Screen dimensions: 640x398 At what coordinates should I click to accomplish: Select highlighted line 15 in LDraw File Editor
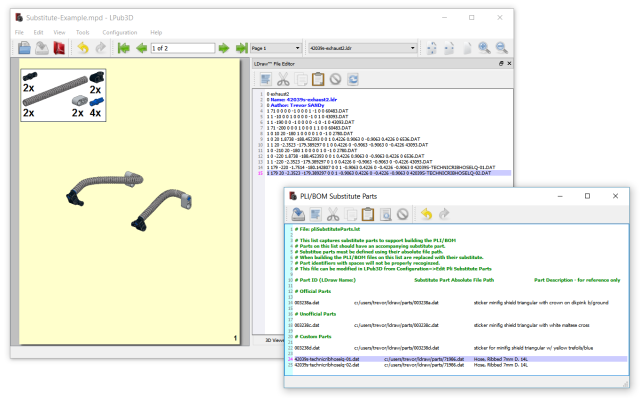(x=388, y=173)
